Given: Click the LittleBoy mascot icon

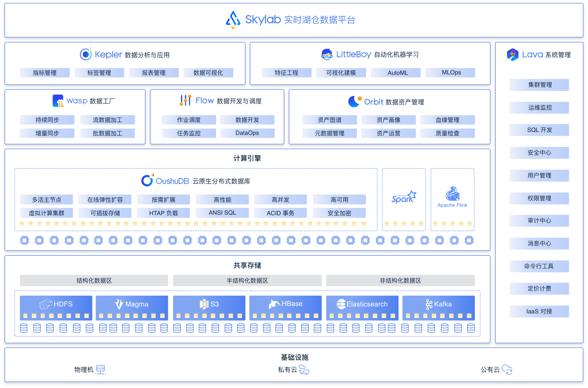Looking at the screenshot, I should [327, 54].
